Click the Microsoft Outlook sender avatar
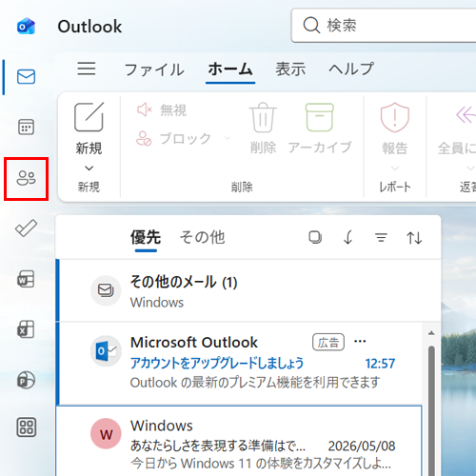The height and width of the screenshot is (476, 476). [106, 350]
